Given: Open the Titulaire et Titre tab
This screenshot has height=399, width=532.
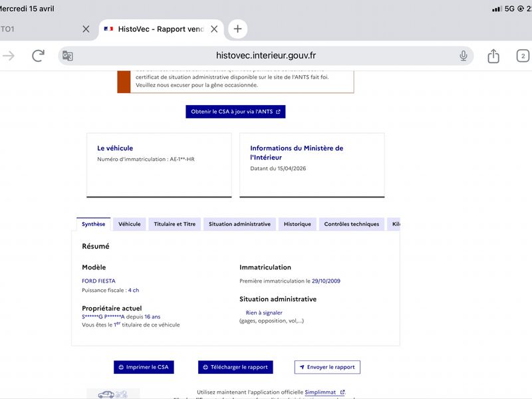Looking at the screenshot, I should click(174, 224).
